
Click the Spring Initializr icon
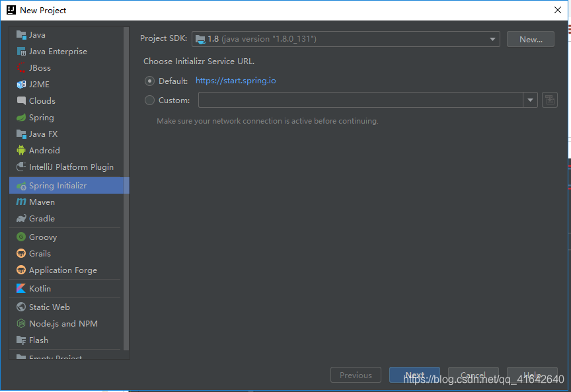pyautogui.click(x=21, y=186)
